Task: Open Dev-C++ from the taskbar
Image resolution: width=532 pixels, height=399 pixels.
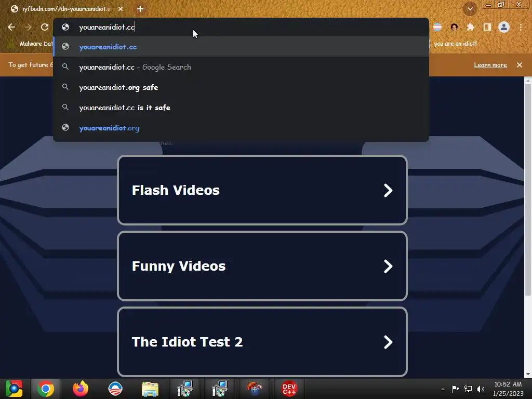Action: (x=289, y=389)
